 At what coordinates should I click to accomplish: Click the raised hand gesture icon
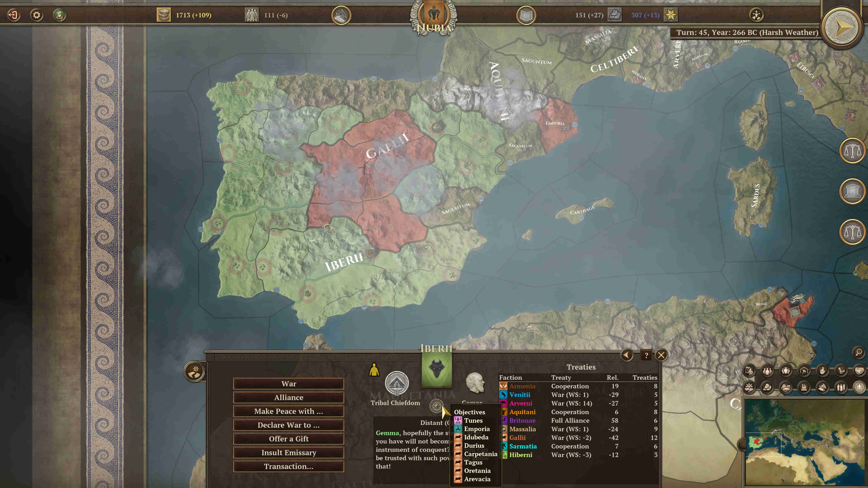823,371
